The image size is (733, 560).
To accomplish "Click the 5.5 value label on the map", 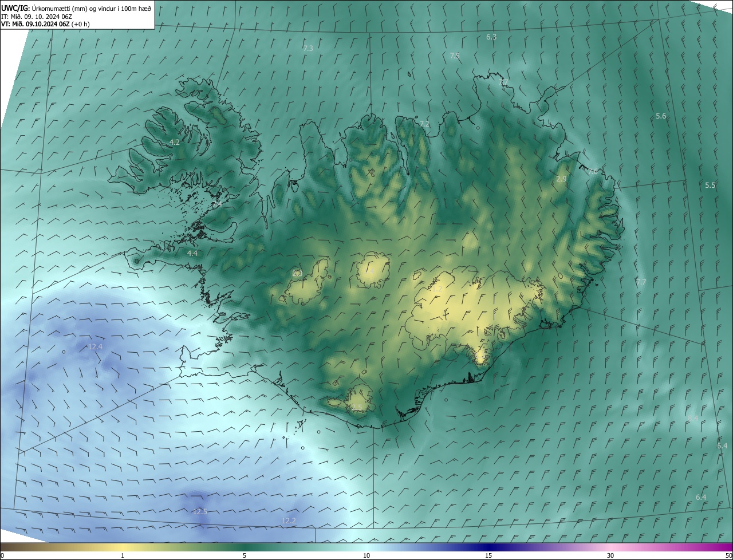I will [x=710, y=185].
